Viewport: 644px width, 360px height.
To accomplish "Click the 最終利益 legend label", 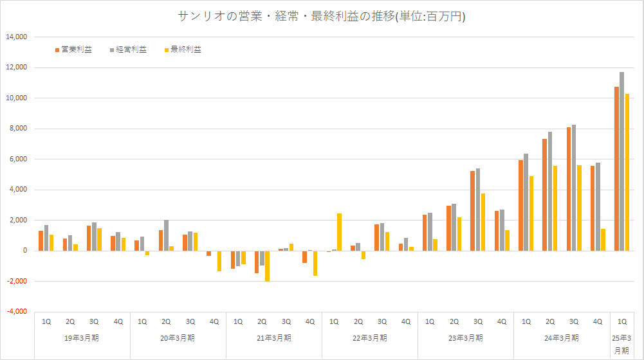I will [186, 50].
